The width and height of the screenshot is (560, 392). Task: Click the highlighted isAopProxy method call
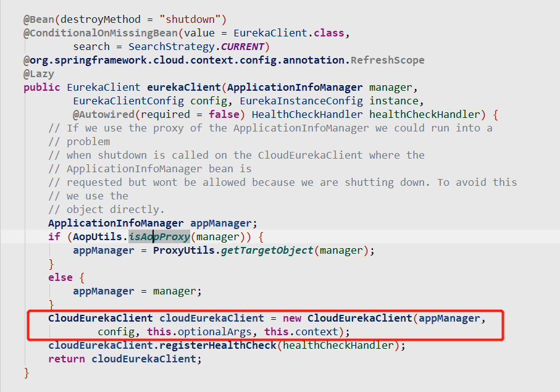159,236
